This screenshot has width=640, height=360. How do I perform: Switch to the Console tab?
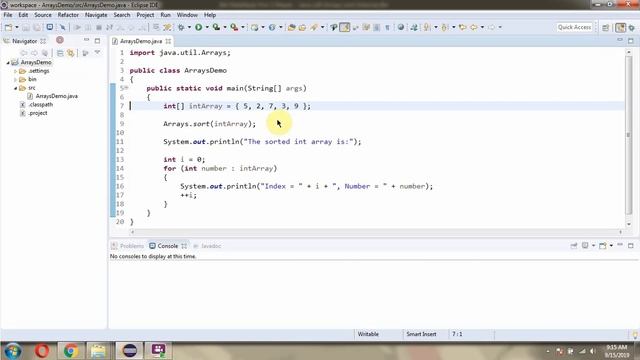click(x=167, y=246)
